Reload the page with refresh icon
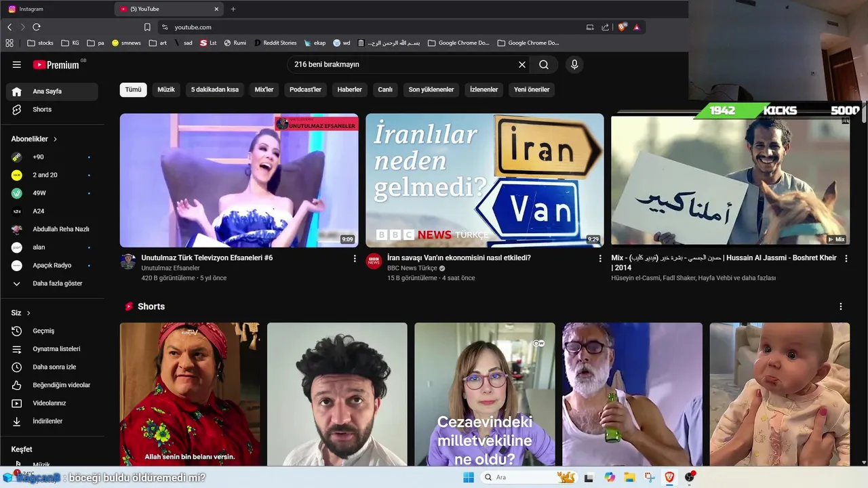This screenshot has width=868, height=488. click(37, 27)
